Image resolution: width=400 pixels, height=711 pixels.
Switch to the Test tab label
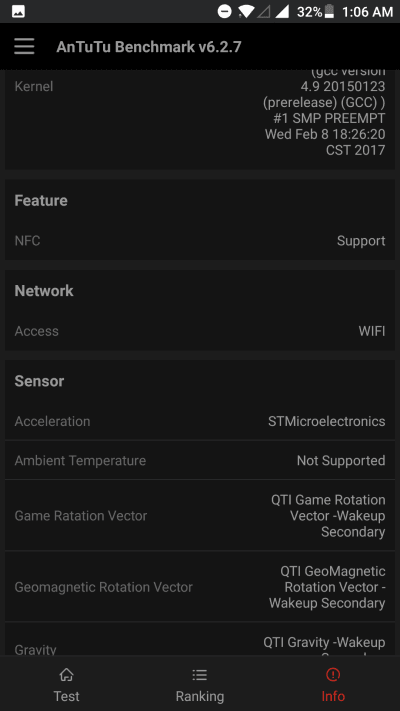(66, 696)
